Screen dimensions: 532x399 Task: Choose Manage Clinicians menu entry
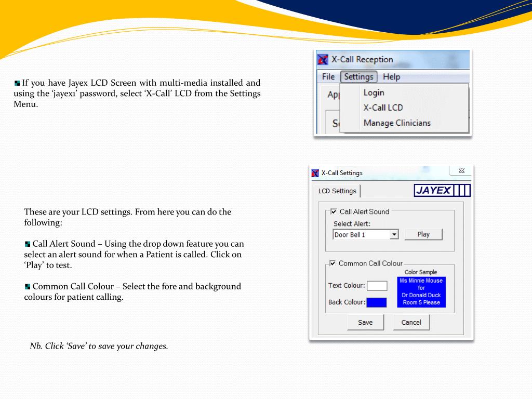coord(397,123)
